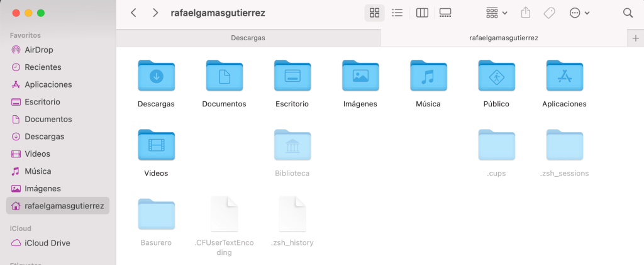644x265 pixels.
Task: Click the Share icon in toolbar
Action: (x=527, y=13)
